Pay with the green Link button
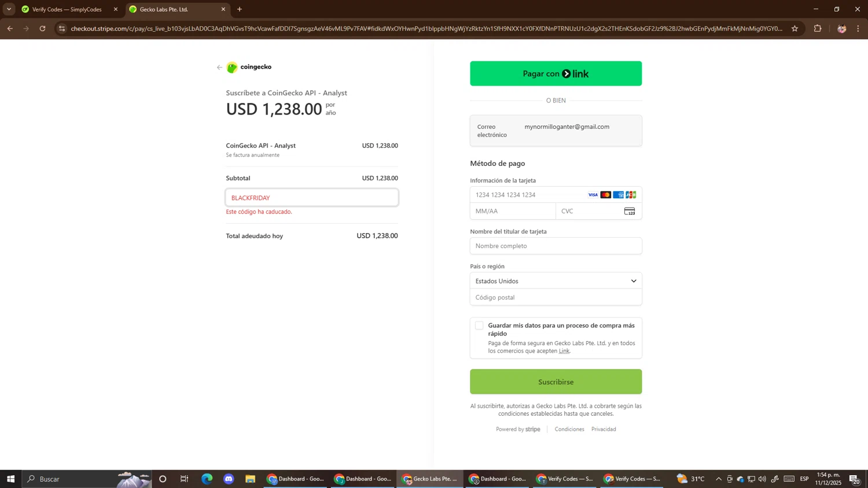The image size is (868, 488). pyautogui.click(x=556, y=73)
